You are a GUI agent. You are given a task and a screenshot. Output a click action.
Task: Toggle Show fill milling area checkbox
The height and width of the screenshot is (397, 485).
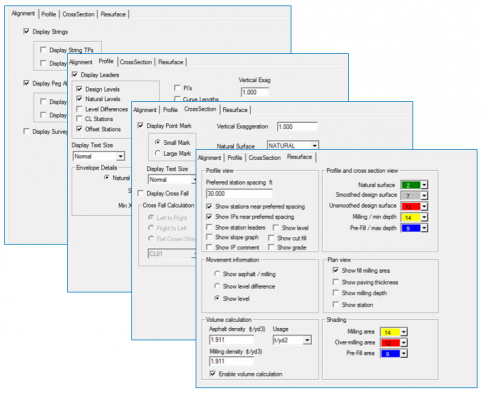click(336, 270)
